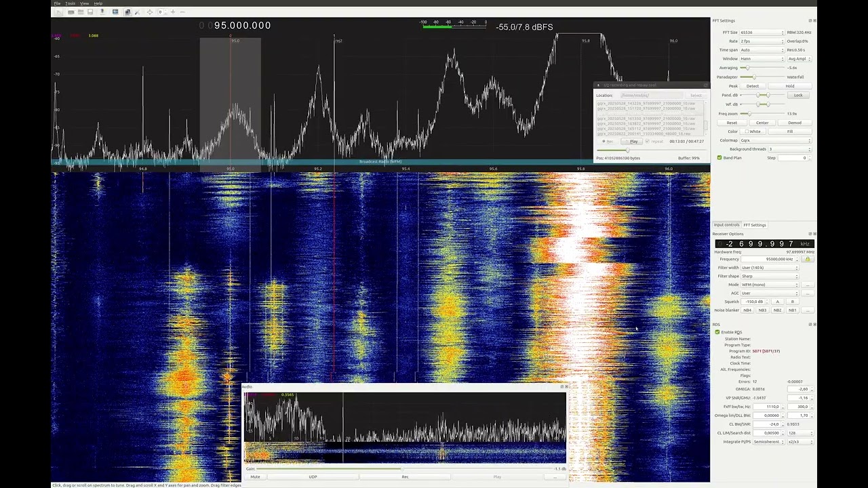868x488 pixels.
Task: Click the frequency lock padlock icon
Action: point(808,259)
